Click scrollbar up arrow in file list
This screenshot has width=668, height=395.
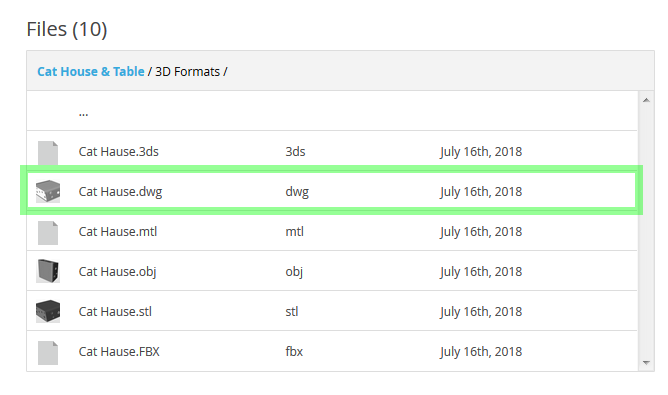646,100
